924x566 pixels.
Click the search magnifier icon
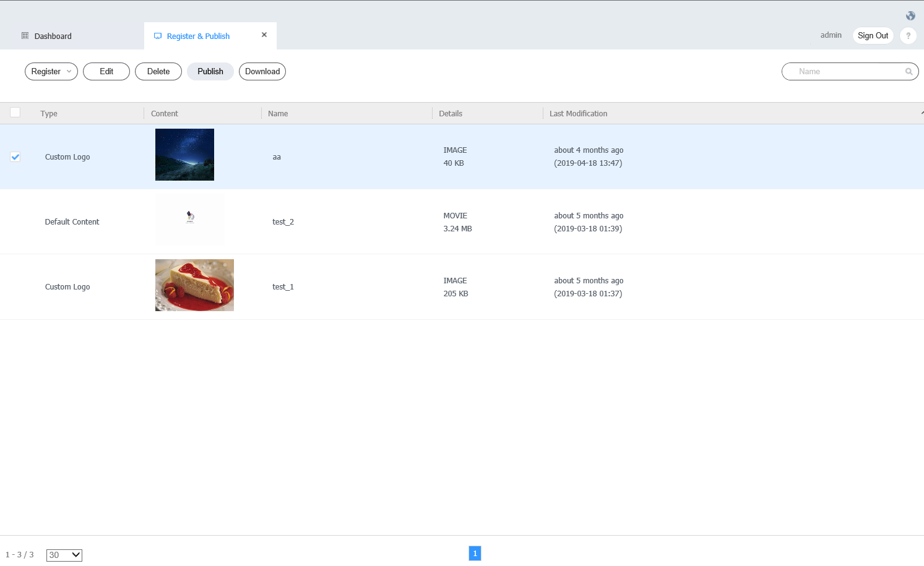pos(909,72)
